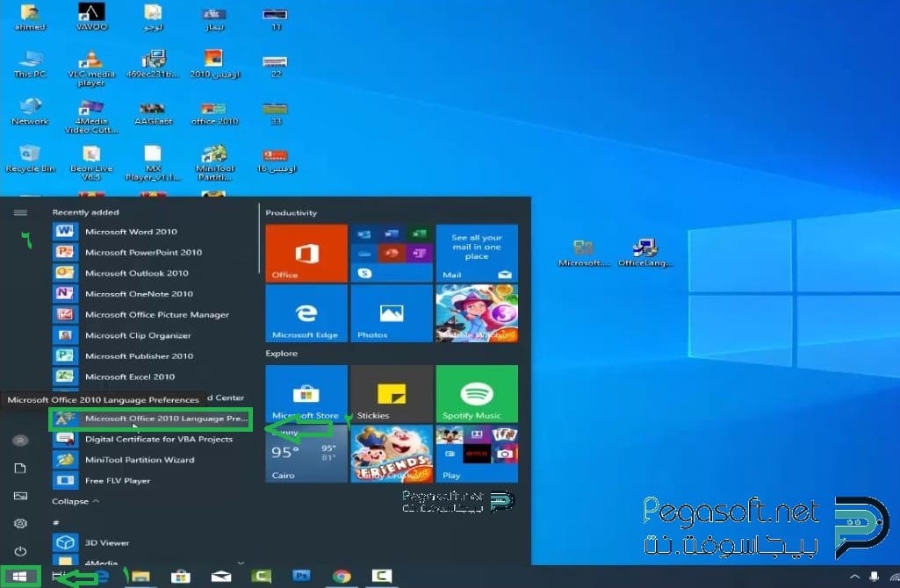Select the VAVOO desktop icon
The image size is (900, 588).
pos(91,18)
